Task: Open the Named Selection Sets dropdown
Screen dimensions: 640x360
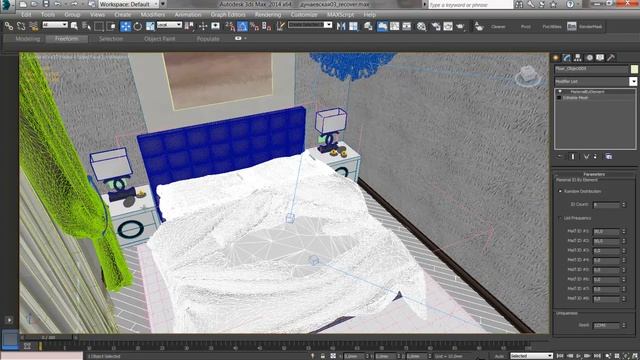Action: tap(310, 25)
